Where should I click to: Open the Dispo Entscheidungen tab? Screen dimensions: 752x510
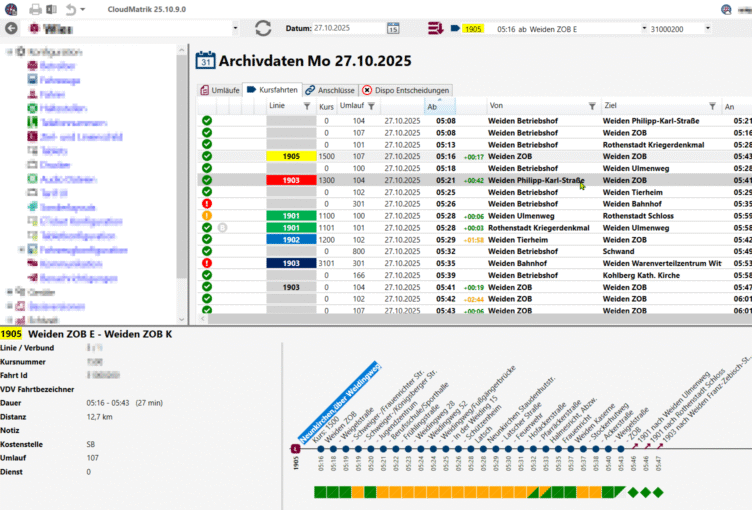pos(405,90)
